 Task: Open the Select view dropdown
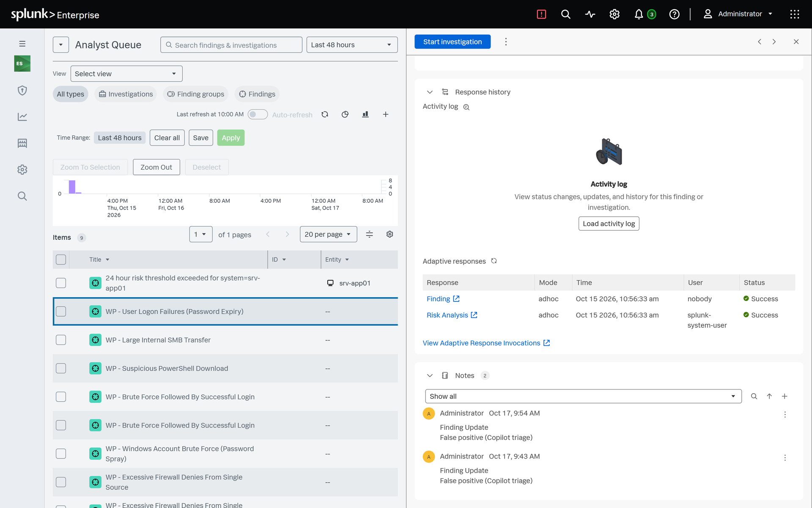click(x=126, y=74)
